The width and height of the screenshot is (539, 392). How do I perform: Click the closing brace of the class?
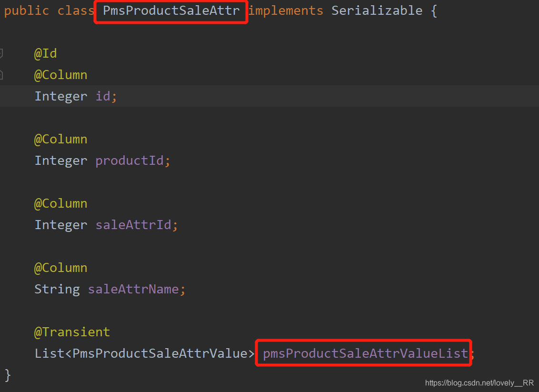(x=8, y=375)
